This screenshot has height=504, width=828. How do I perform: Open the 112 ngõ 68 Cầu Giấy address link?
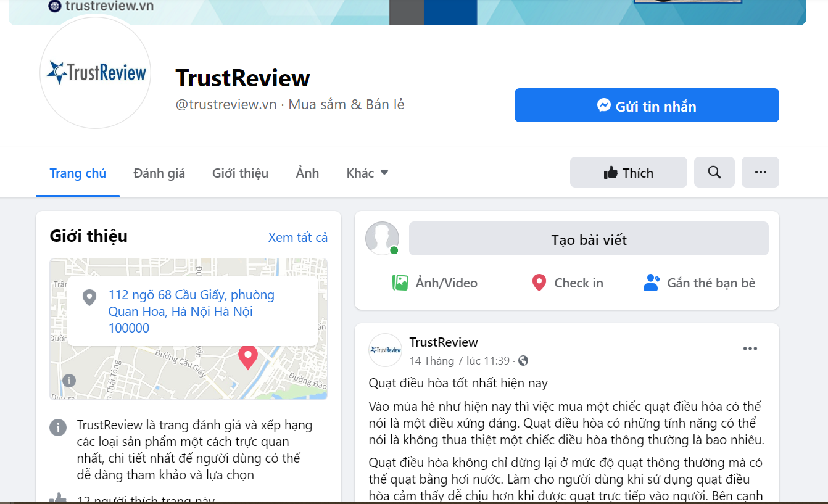click(x=191, y=312)
